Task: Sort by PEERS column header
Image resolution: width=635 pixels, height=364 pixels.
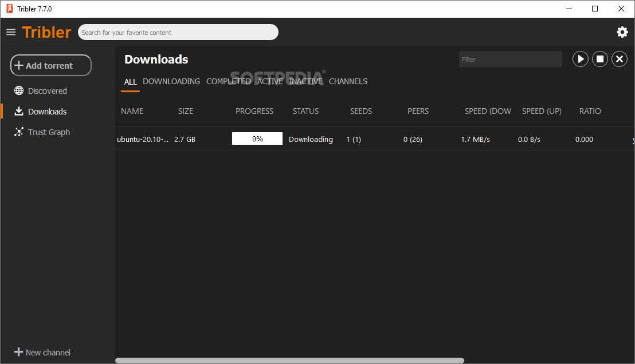Action: 418,111
